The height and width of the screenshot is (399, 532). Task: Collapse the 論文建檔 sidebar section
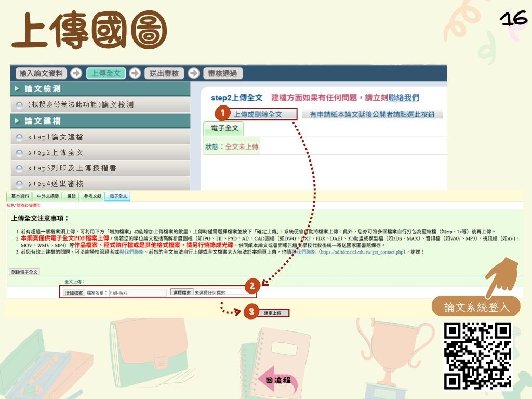point(17,121)
